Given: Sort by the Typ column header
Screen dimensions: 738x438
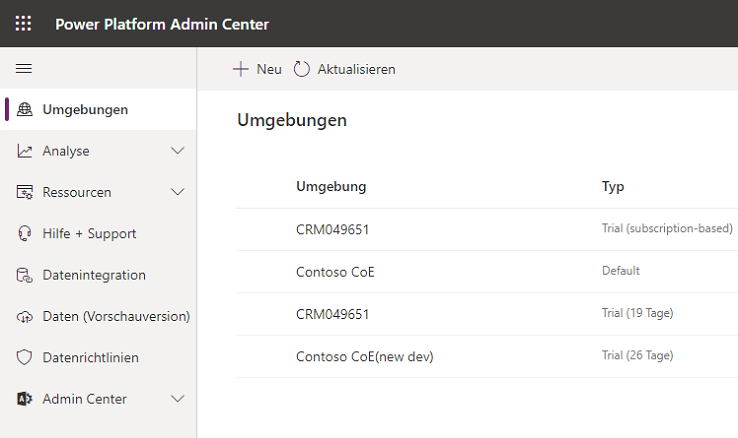Looking at the screenshot, I should click(613, 187).
